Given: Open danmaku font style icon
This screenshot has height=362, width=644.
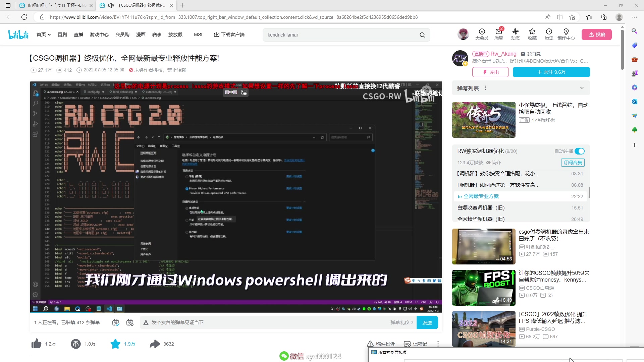Looking at the screenshot, I should (146, 322).
